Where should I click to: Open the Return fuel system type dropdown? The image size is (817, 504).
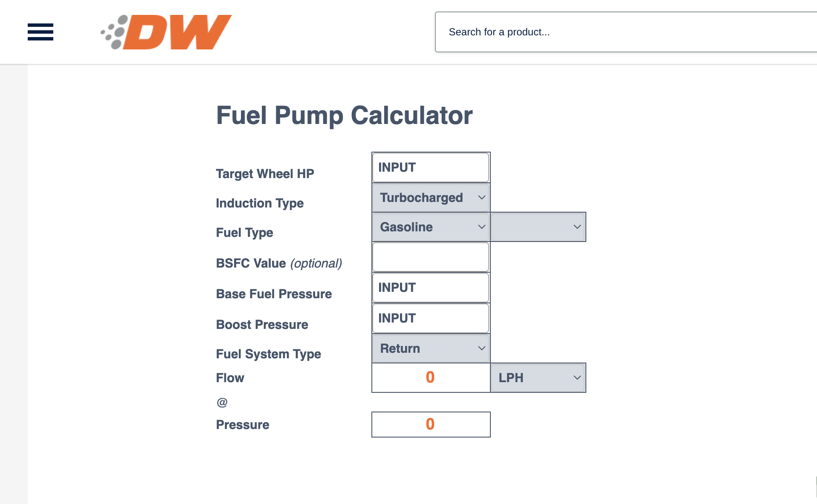[431, 348]
